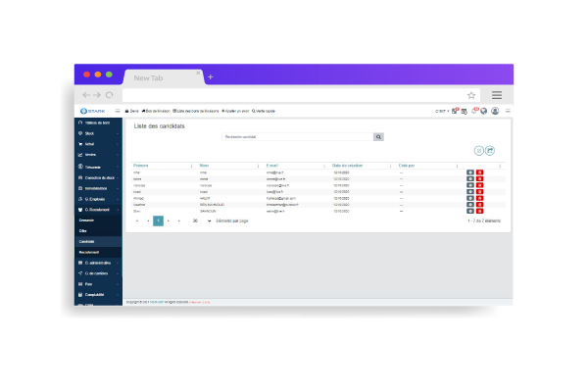The height and width of the screenshot is (392, 588).
Task: Toggle the column list circular icon
Action: [479, 150]
